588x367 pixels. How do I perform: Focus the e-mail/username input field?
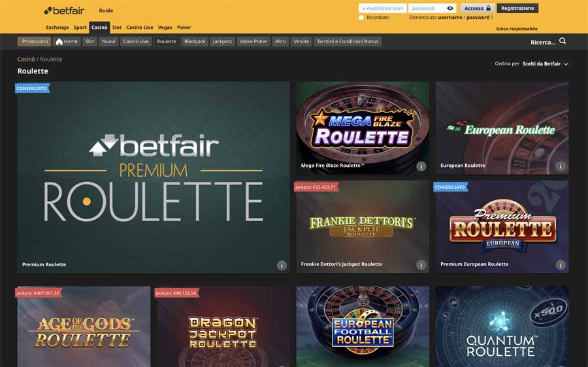(x=382, y=9)
